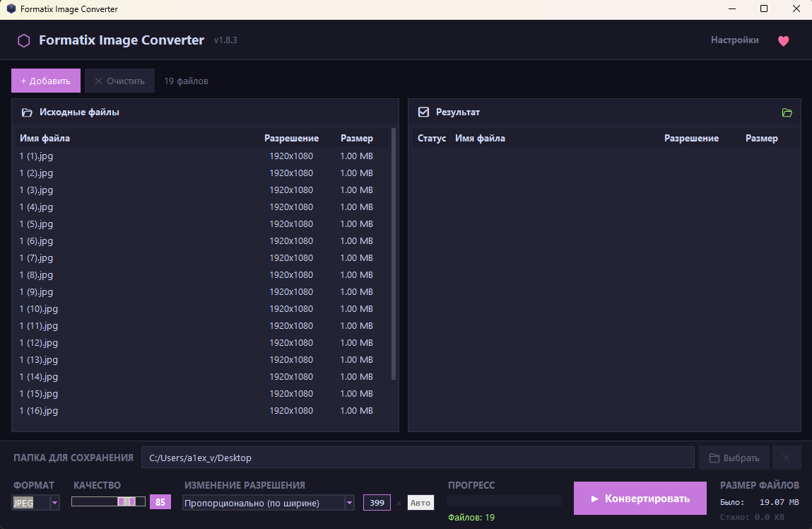Select file 1 (7).jpg
Viewport: 812px width, 529px height.
point(202,258)
